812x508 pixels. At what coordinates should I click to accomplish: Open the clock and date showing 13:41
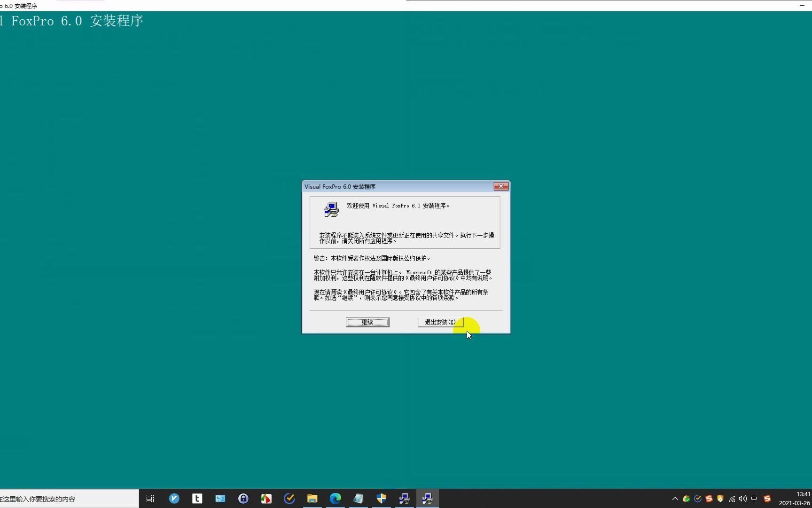[795, 499]
